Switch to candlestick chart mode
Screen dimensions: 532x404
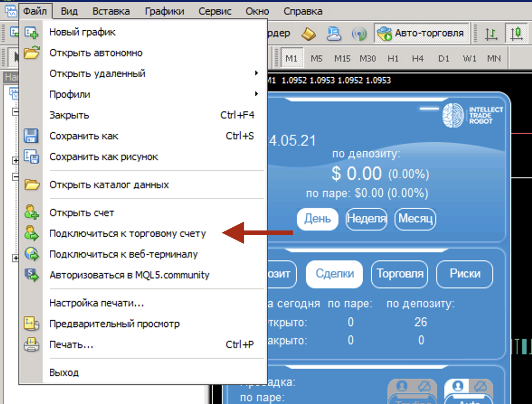click(517, 33)
